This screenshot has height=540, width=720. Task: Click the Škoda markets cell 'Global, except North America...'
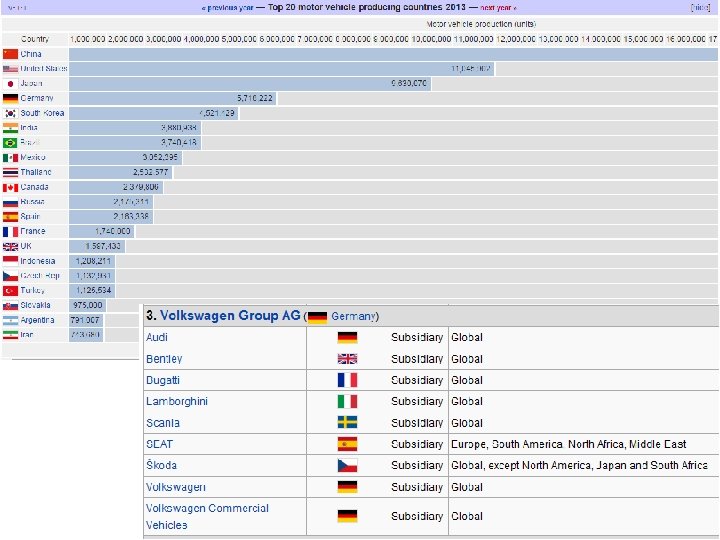579,466
